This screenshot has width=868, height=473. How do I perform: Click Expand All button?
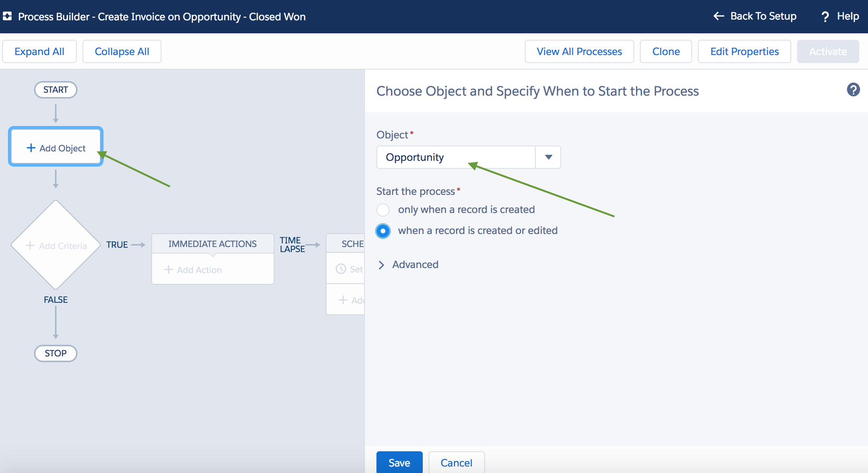(x=40, y=52)
